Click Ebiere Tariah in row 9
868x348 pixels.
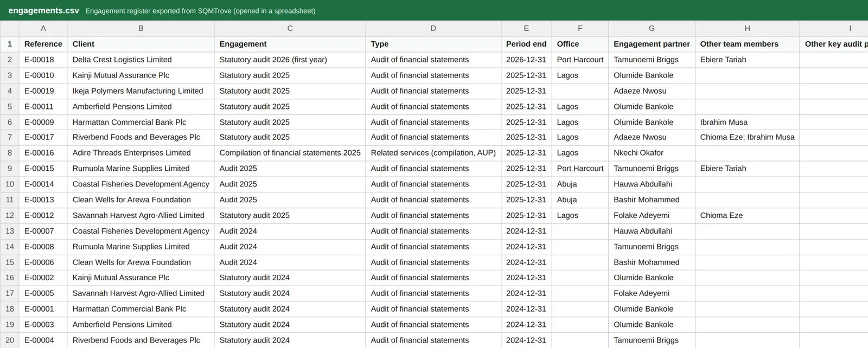tap(747, 169)
